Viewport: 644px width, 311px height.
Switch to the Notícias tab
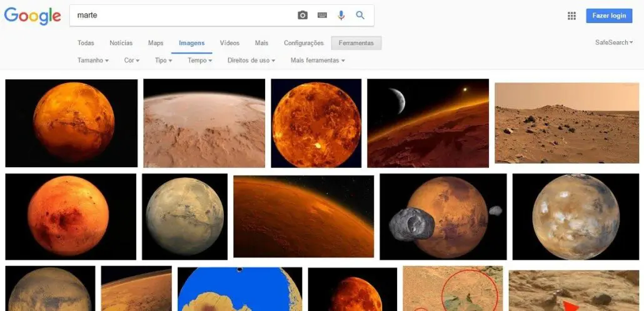tap(121, 43)
